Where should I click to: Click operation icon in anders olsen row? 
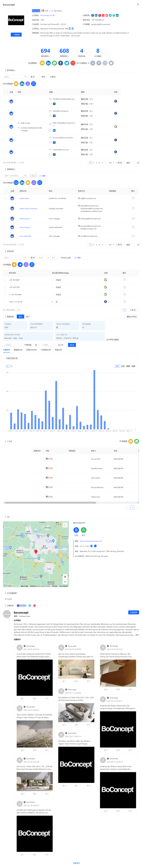133,198
